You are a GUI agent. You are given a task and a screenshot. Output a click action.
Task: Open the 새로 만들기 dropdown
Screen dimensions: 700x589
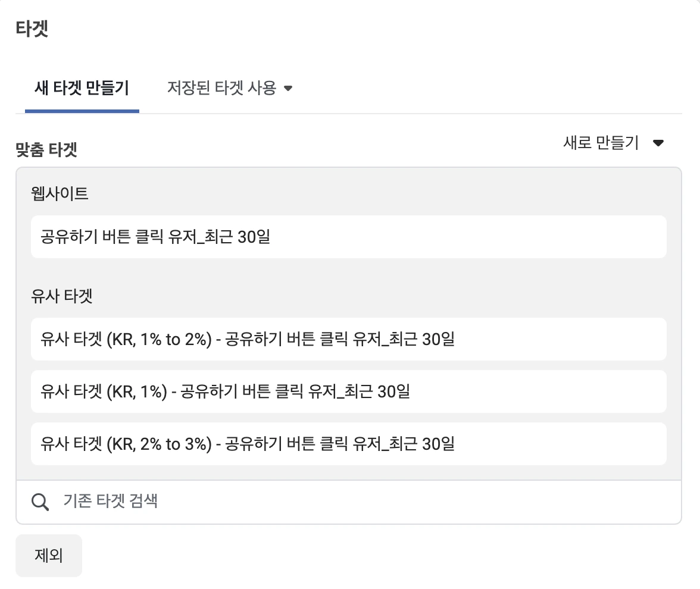click(601, 143)
